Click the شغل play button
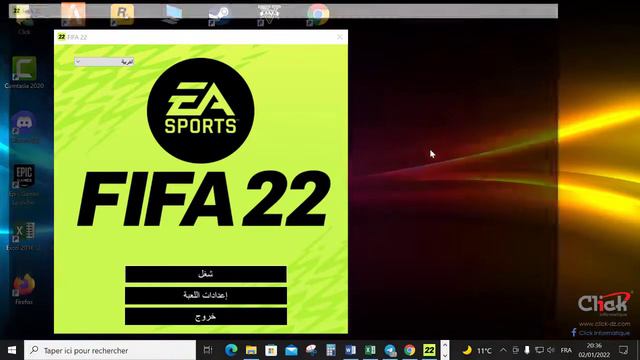The height and width of the screenshot is (360, 640). 206,274
